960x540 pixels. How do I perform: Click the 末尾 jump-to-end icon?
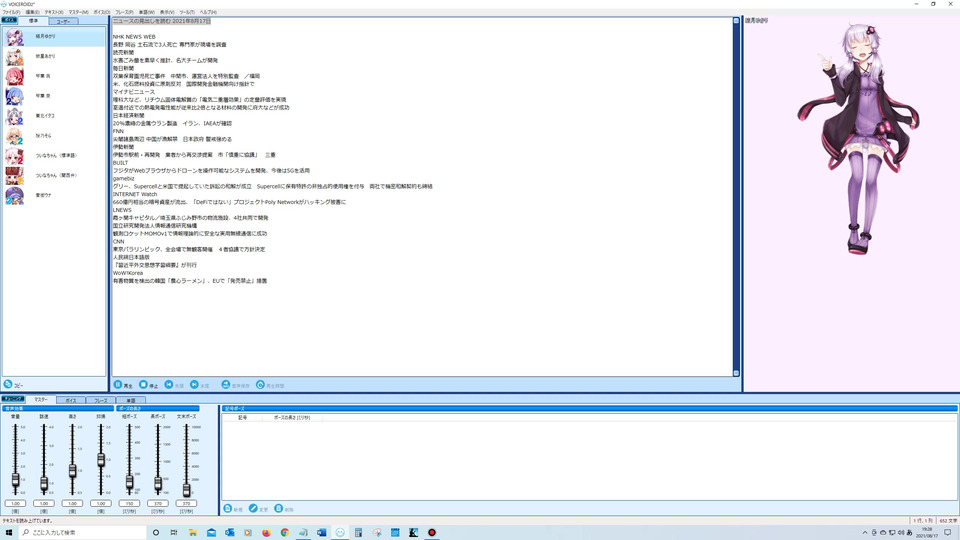point(194,384)
